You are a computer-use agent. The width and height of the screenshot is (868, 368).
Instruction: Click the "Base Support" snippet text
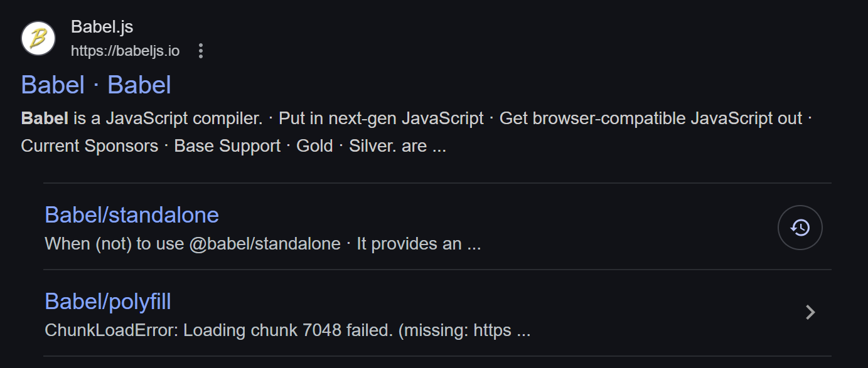(x=227, y=146)
